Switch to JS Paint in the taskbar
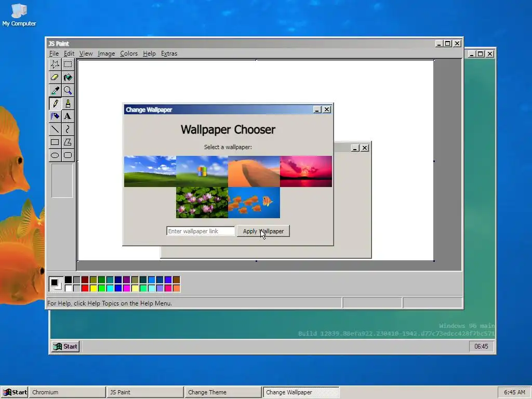532x399 pixels. [x=145, y=392]
